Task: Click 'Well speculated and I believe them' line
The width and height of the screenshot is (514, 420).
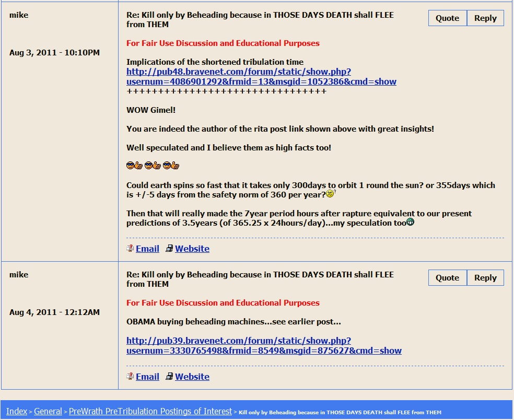Action: click(x=229, y=148)
